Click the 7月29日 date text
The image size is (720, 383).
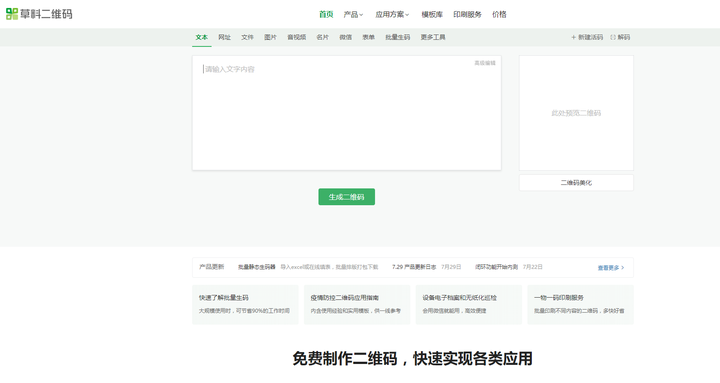(x=451, y=267)
